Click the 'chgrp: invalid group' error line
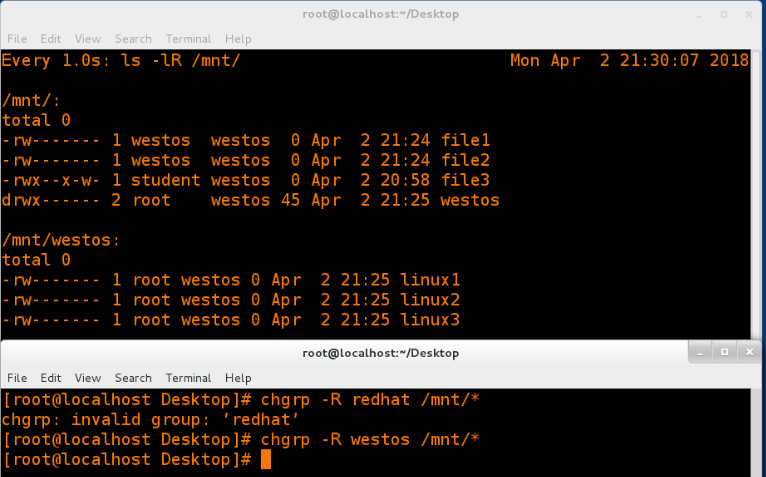This screenshot has height=477, width=766. click(150, 420)
